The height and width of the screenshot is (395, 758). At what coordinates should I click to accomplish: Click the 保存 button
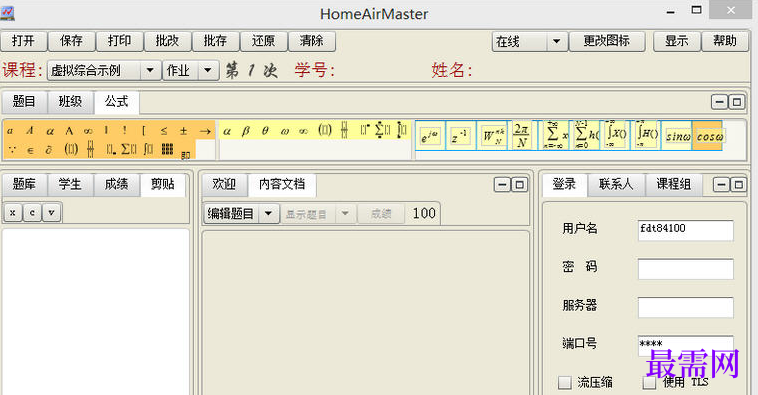[x=72, y=41]
